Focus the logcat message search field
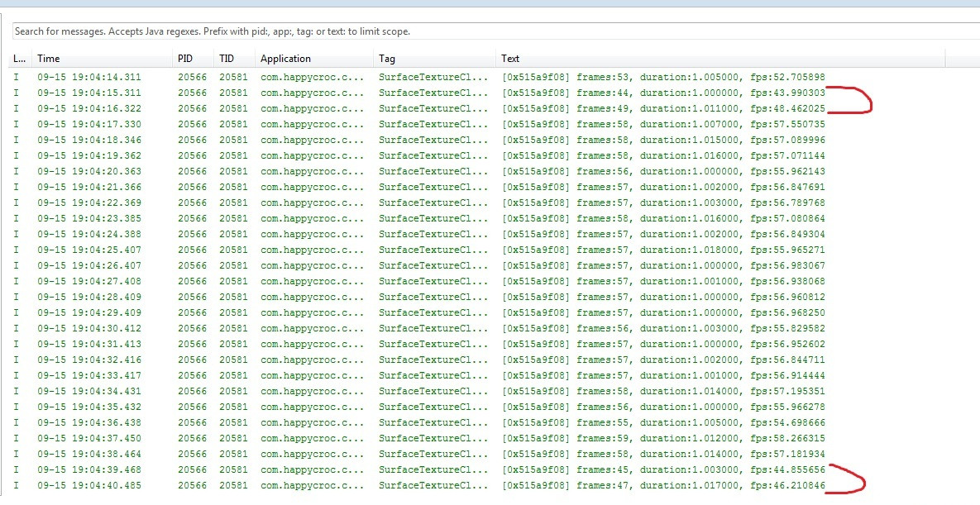This screenshot has width=980, height=505. 496,31
